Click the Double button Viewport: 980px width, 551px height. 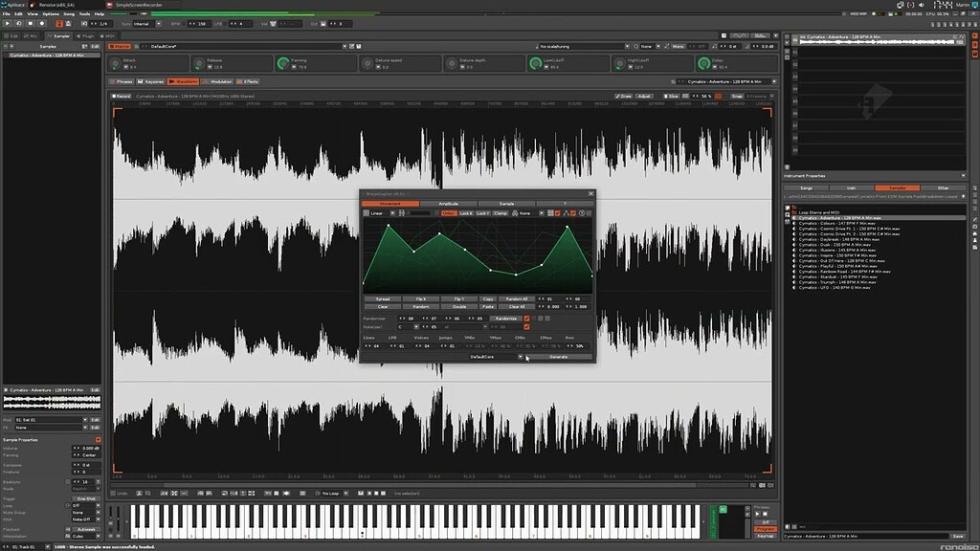coord(459,307)
